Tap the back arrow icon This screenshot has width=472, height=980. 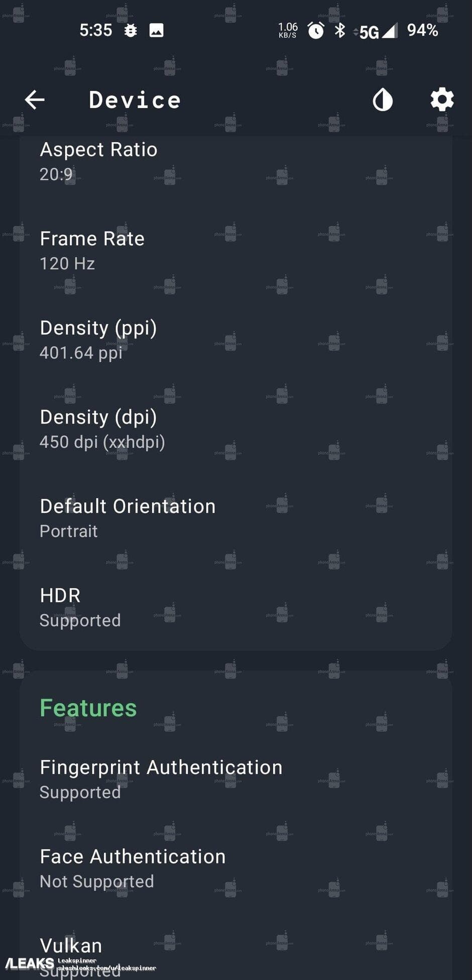(35, 100)
